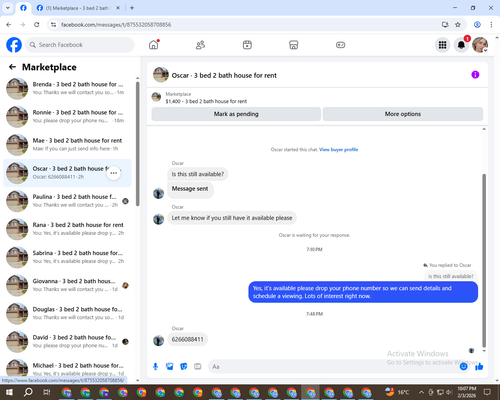500x400 pixels.
Task: Choose a GIF with the GIF icon
Action: pyautogui.click(x=198, y=367)
